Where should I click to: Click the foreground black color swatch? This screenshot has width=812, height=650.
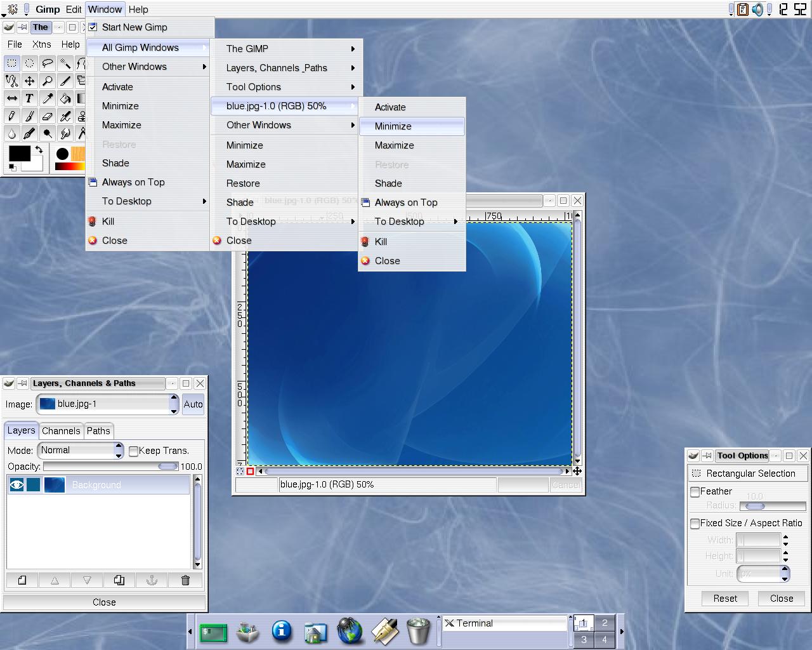[x=19, y=154]
